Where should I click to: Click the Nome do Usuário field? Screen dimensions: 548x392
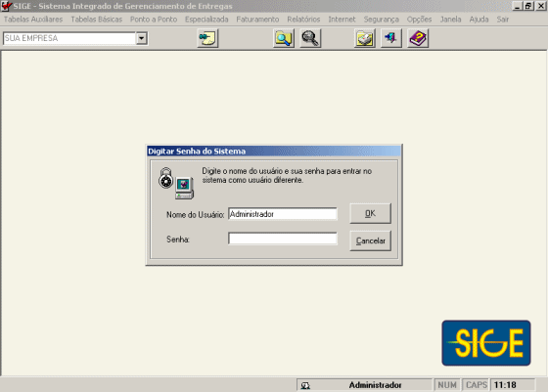tap(283, 214)
